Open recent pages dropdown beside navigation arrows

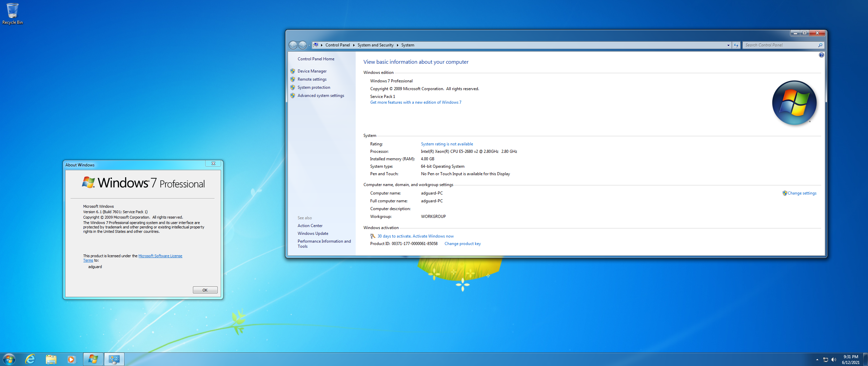309,45
